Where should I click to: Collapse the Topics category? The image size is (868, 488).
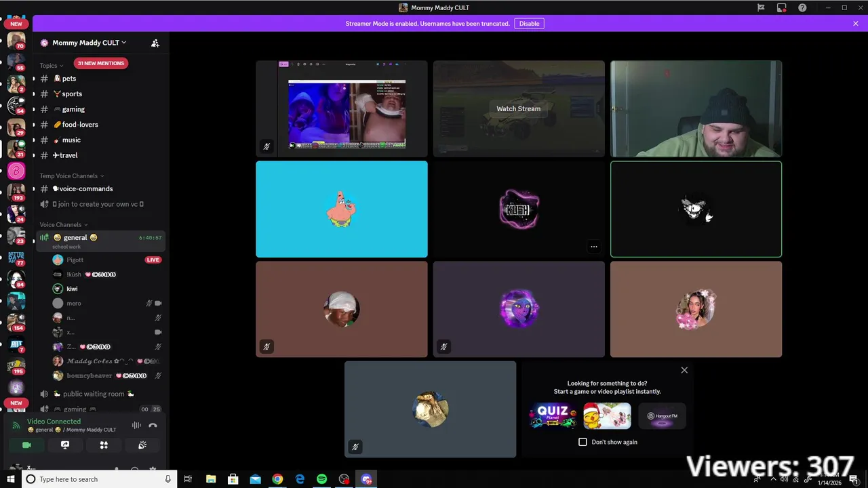click(52, 66)
